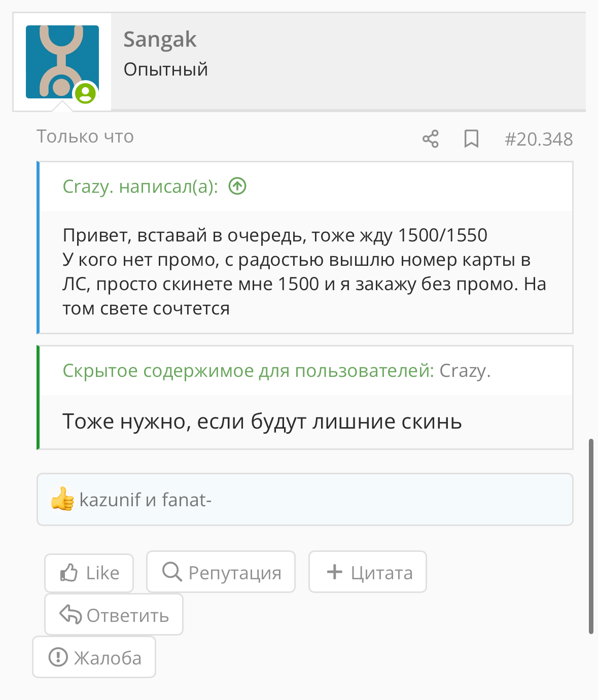Add post to quotes with Цитата
The image size is (598, 700).
[x=368, y=572]
